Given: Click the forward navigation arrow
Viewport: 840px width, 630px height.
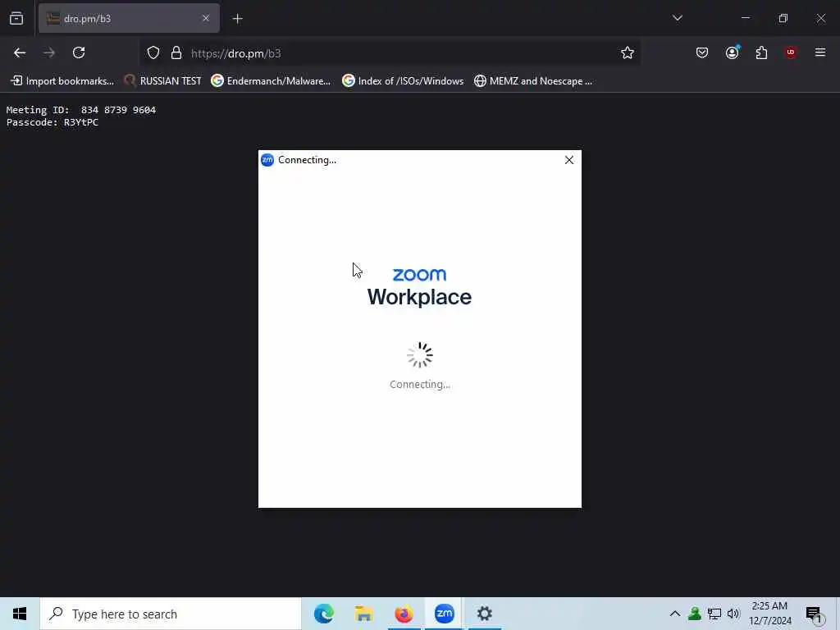Looking at the screenshot, I should 49,52.
